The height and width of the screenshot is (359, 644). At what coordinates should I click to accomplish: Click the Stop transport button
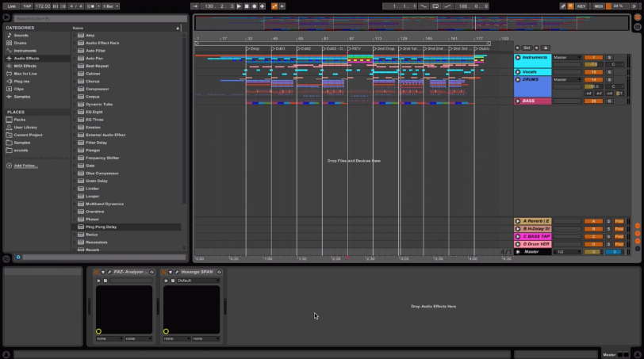247,6
